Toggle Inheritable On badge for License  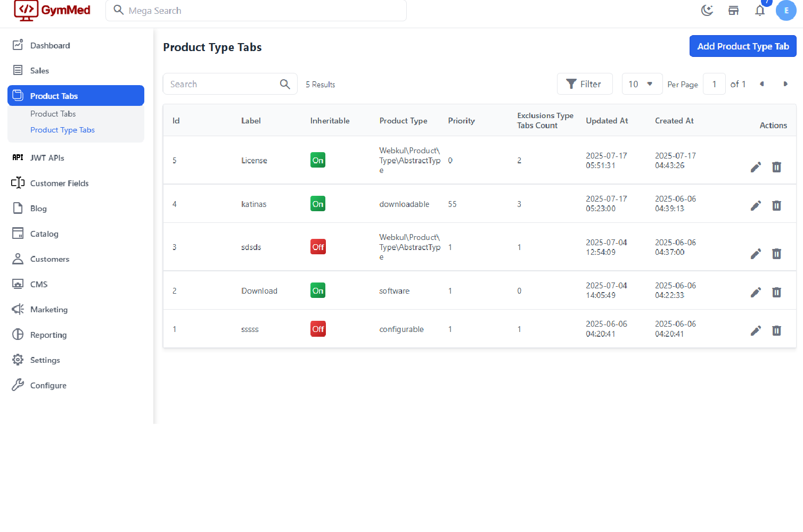(318, 160)
